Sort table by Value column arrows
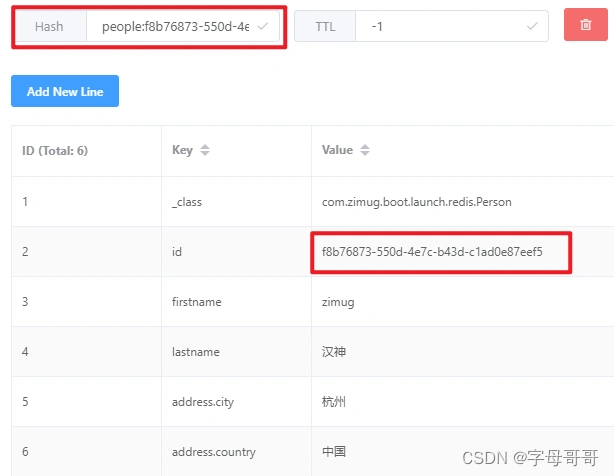 (x=365, y=151)
